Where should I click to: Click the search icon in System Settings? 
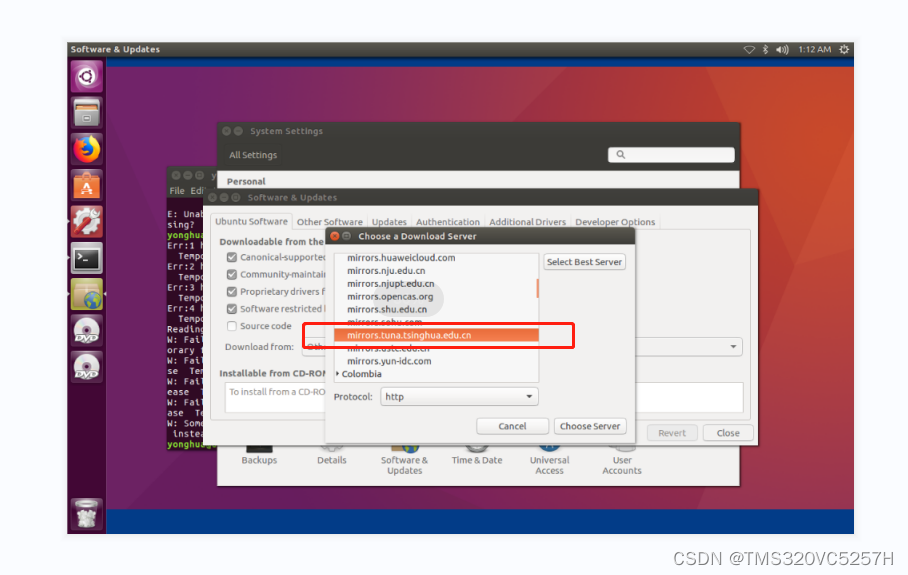tap(621, 155)
